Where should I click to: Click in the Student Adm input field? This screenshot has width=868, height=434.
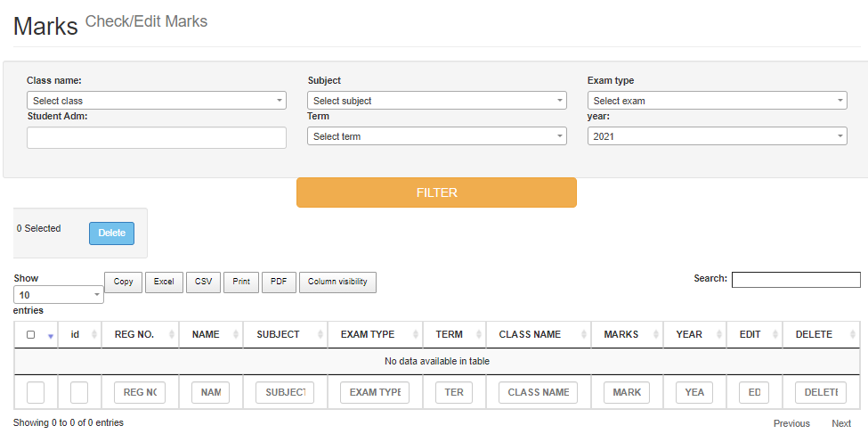click(156, 137)
